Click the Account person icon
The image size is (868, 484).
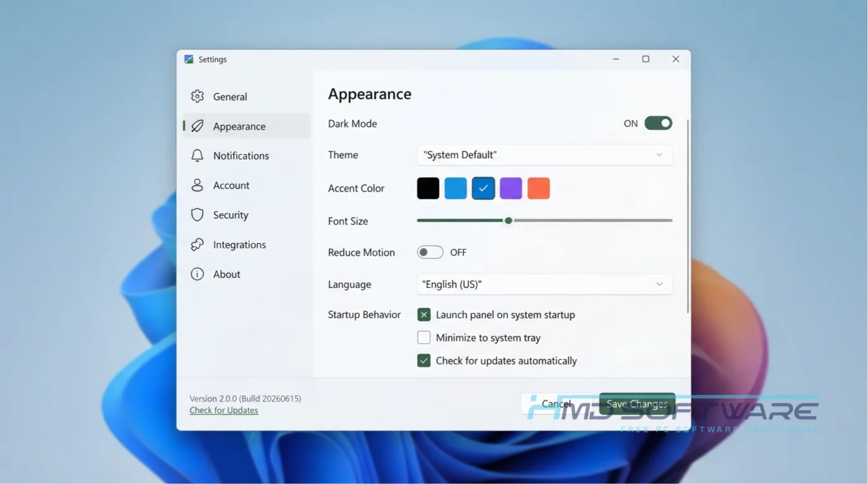197,185
